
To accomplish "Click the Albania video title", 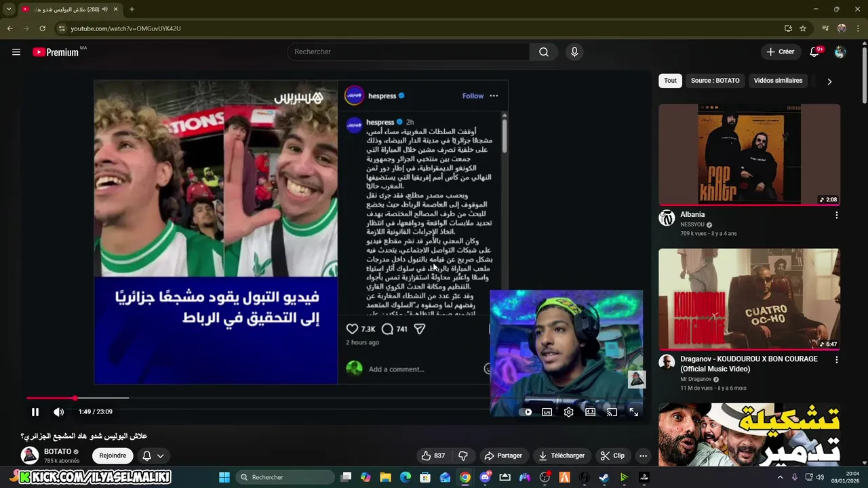I will 692,214.
